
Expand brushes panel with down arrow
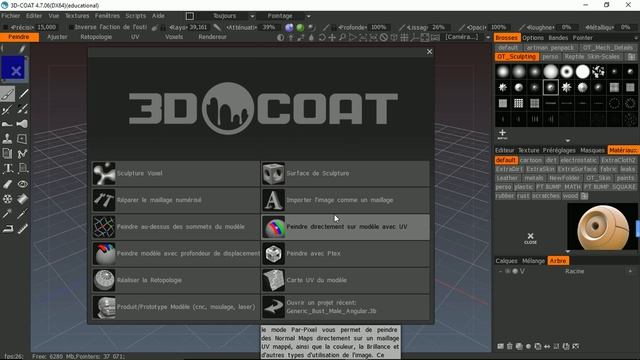point(567,140)
